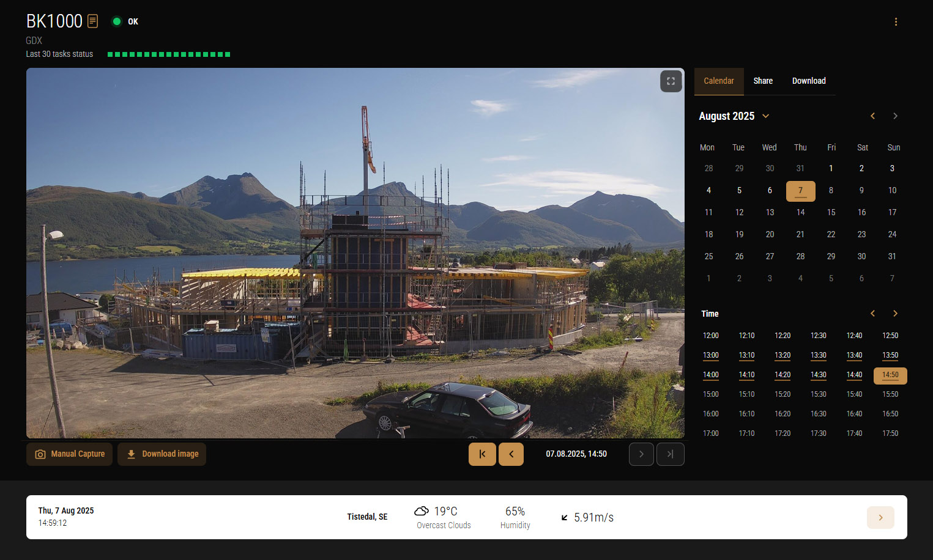
Task: Show later time slots with the Time chevron
Action: point(895,313)
